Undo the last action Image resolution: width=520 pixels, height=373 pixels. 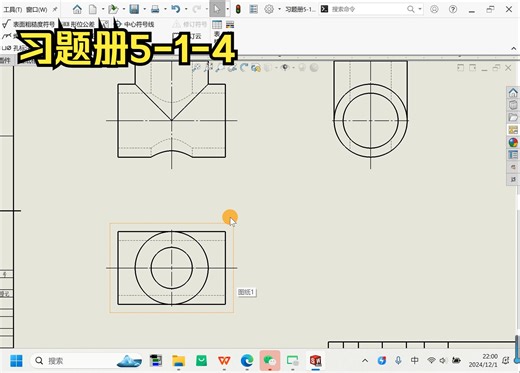tap(176, 9)
